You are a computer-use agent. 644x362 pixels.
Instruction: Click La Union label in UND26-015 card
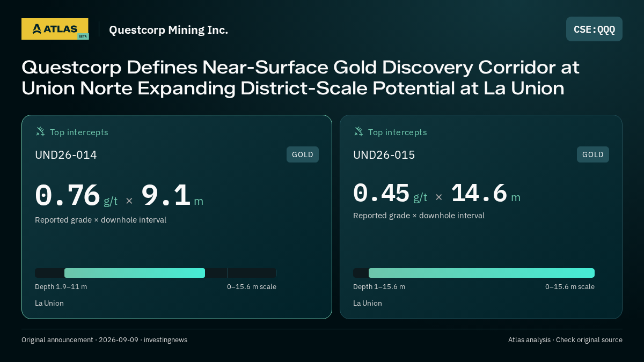tap(368, 304)
